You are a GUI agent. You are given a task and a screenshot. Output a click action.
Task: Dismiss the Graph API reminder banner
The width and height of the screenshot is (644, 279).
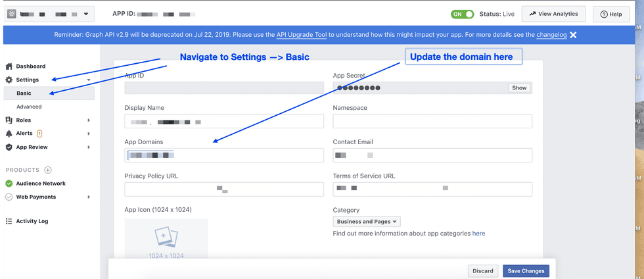tap(573, 35)
